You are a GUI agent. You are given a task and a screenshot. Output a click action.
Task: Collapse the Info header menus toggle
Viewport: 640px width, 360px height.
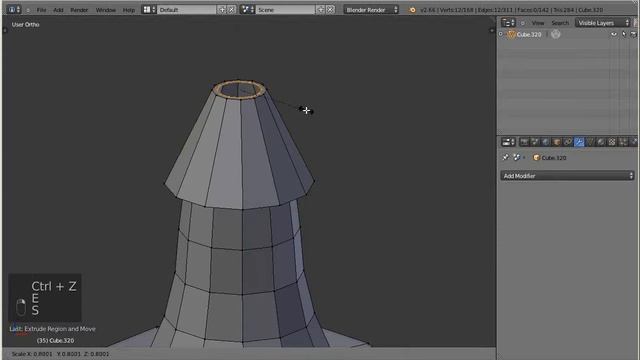[28, 10]
